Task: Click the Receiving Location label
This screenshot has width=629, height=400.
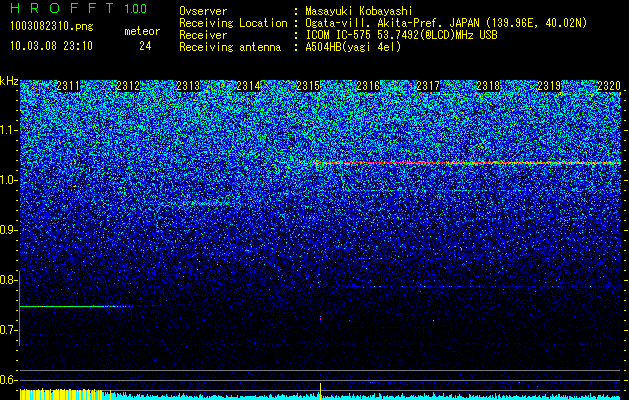Action: point(233,23)
